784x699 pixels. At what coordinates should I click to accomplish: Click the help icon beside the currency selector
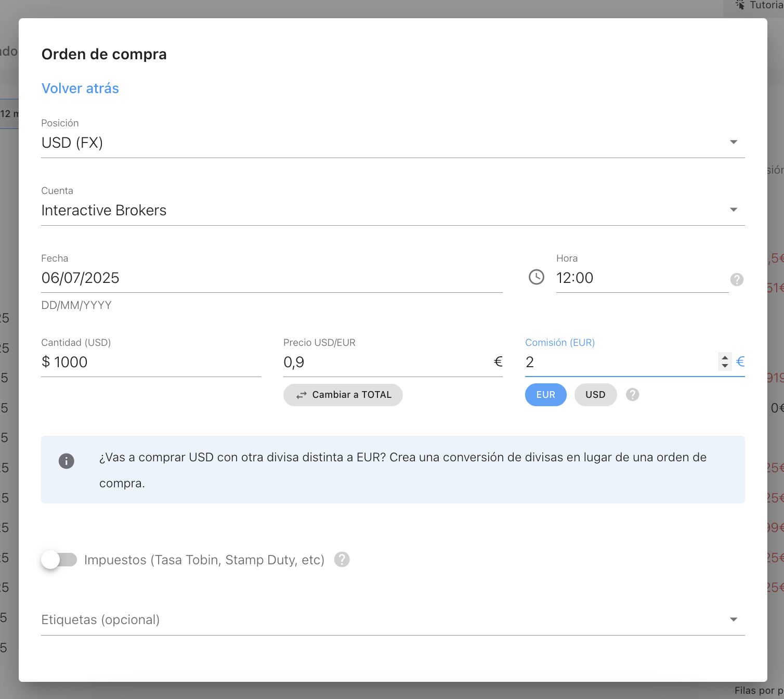632,395
